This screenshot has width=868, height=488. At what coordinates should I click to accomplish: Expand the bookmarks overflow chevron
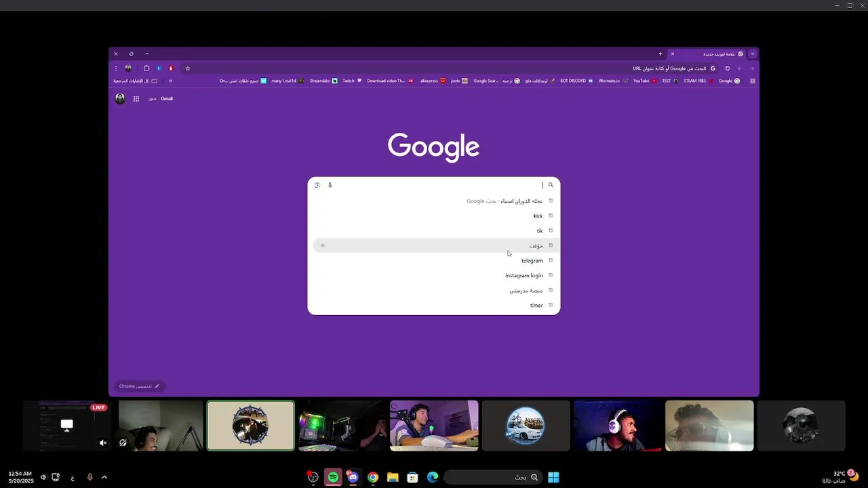point(170,81)
